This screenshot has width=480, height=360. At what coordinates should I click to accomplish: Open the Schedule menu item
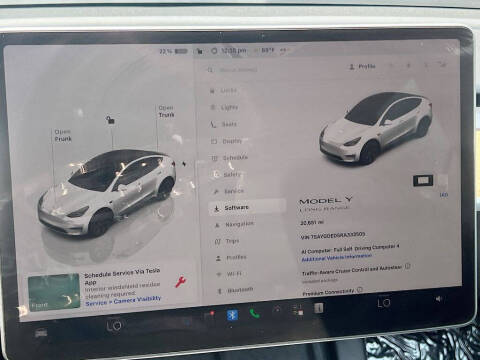[230, 158]
